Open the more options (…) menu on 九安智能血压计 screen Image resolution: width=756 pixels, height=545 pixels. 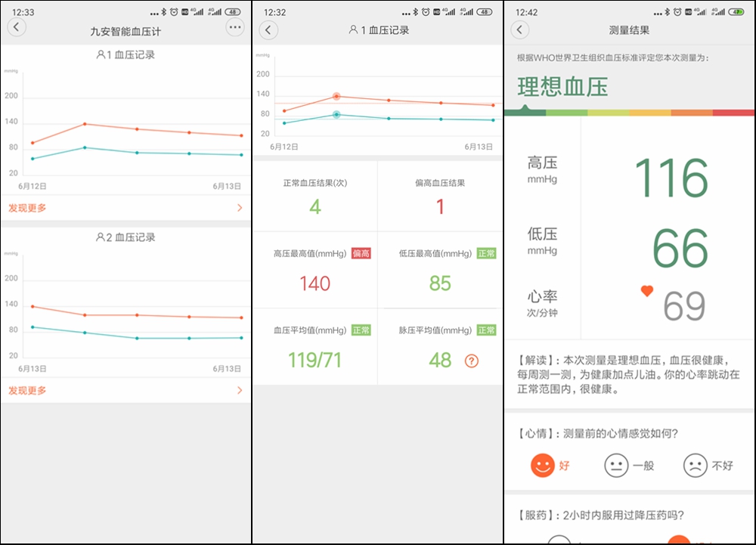tap(235, 26)
